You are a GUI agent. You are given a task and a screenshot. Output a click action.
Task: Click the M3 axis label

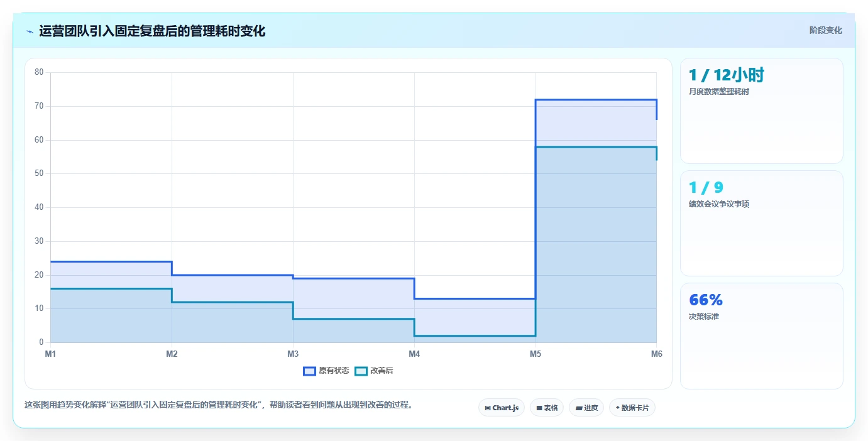tap(293, 354)
